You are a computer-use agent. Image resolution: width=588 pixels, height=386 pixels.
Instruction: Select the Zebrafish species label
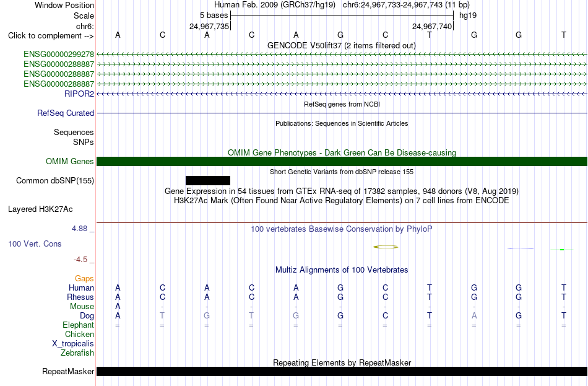click(x=77, y=353)
